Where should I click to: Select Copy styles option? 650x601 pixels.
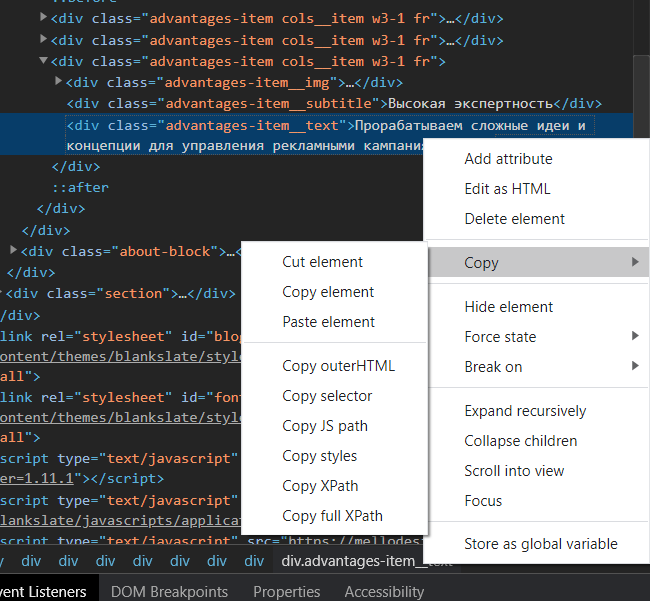pyautogui.click(x=319, y=456)
